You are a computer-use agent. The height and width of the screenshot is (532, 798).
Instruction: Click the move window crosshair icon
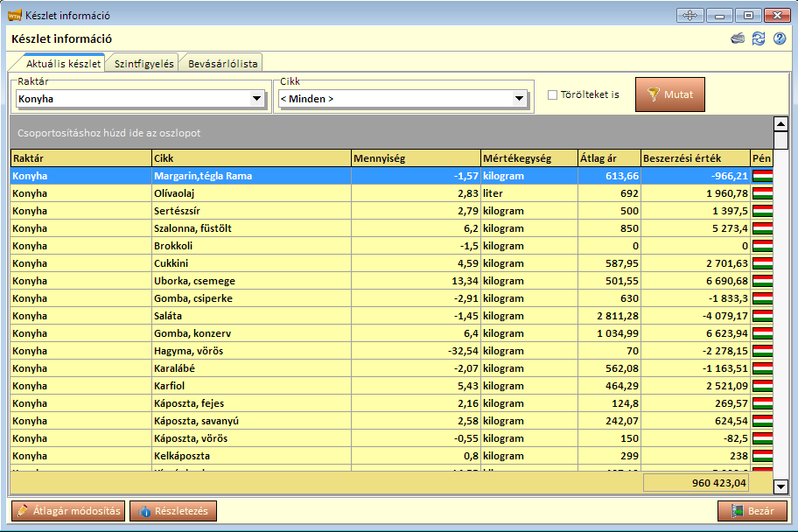pyautogui.click(x=690, y=15)
